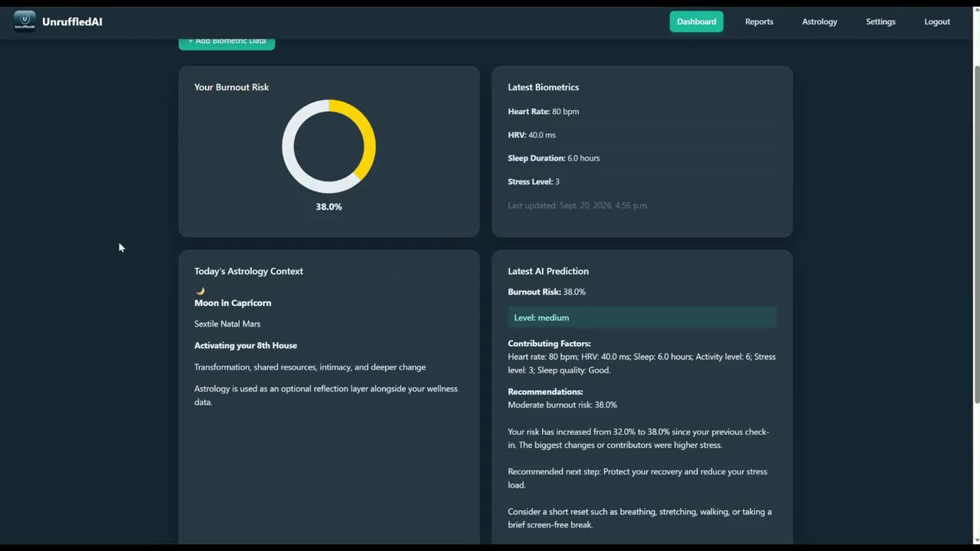
Task: Select the Heart Rate 80 bpm row
Action: pos(642,112)
